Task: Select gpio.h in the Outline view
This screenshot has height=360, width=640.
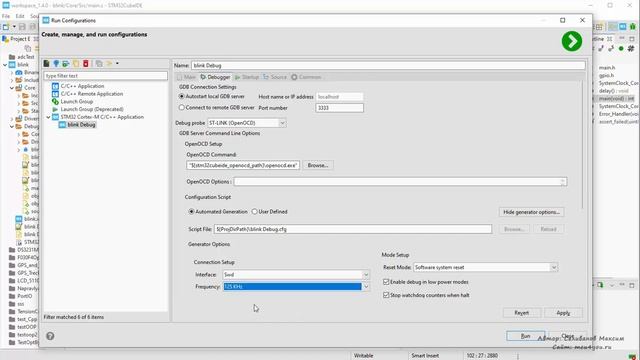Action: pyautogui.click(x=607, y=75)
